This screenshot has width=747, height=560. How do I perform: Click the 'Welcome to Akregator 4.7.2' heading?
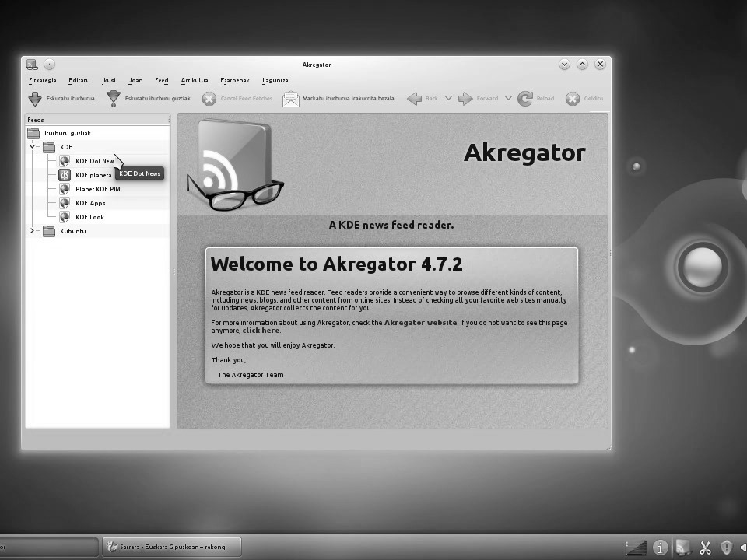pyautogui.click(x=336, y=264)
